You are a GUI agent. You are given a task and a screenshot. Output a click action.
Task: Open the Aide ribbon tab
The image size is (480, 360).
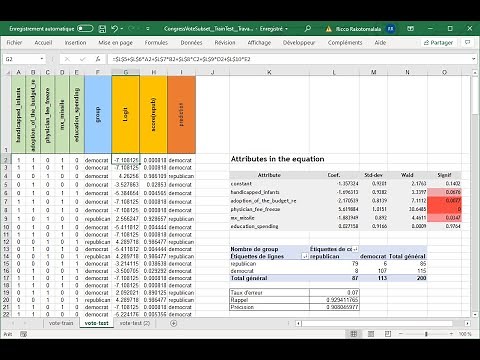point(380,43)
